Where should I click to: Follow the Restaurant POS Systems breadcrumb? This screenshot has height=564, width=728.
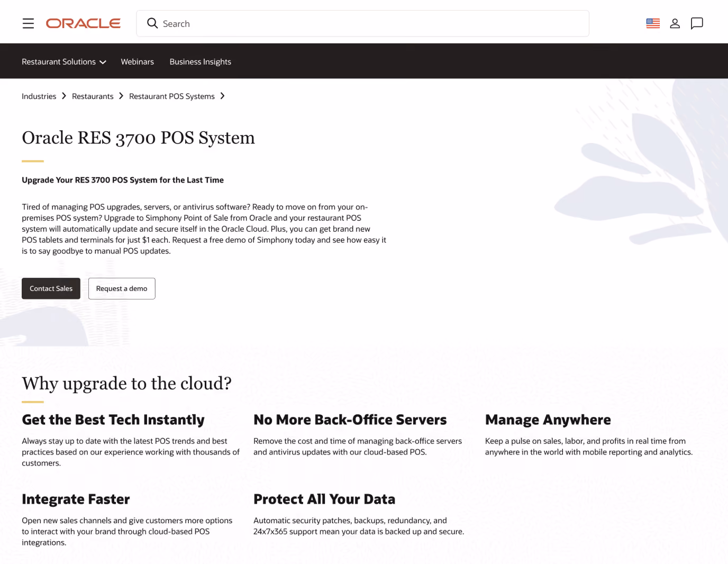pyautogui.click(x=172, y=96)
